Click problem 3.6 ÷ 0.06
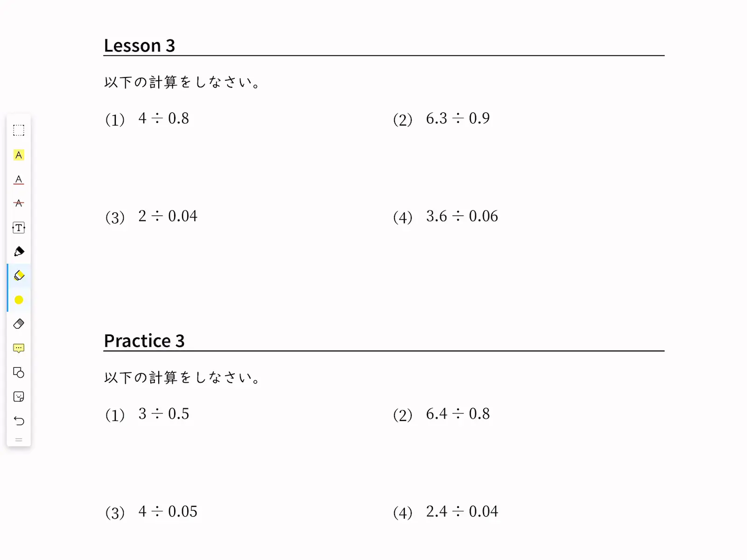The width and height of the screenshot is (747, 560). tap(462, 216)
